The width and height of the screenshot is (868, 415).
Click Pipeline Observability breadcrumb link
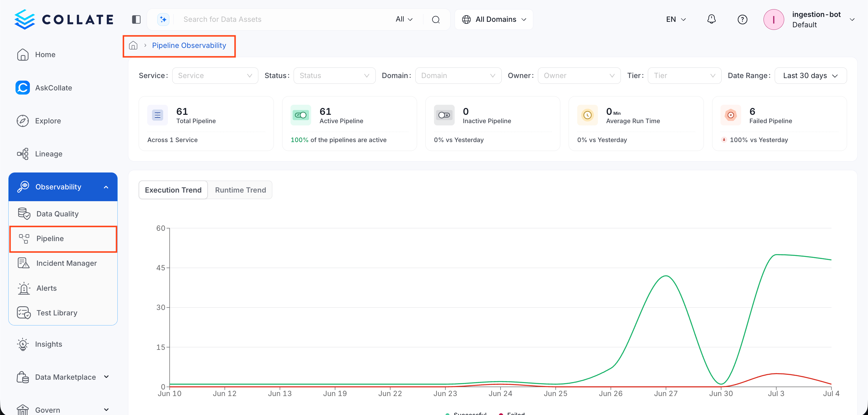pyautogui.click(x=189, y=45)
